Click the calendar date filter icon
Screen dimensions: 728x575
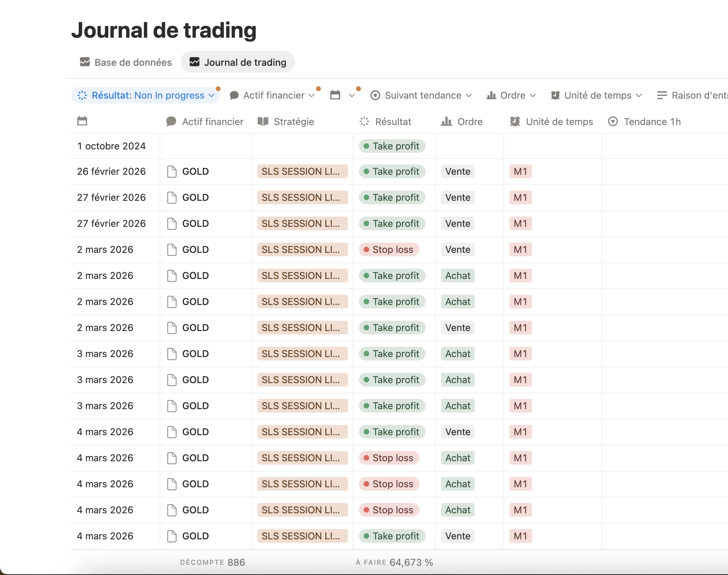pyautogui.click(x=335, y=95)
